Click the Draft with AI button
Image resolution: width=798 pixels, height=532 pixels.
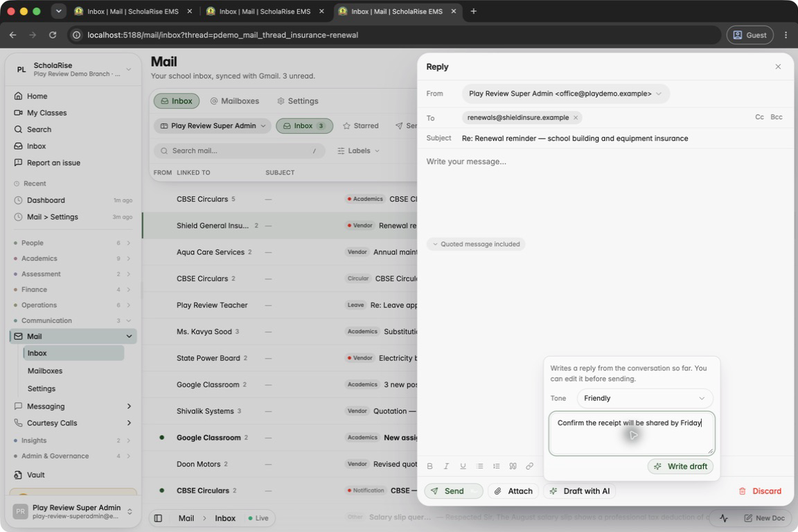click(x=580, y=491)
